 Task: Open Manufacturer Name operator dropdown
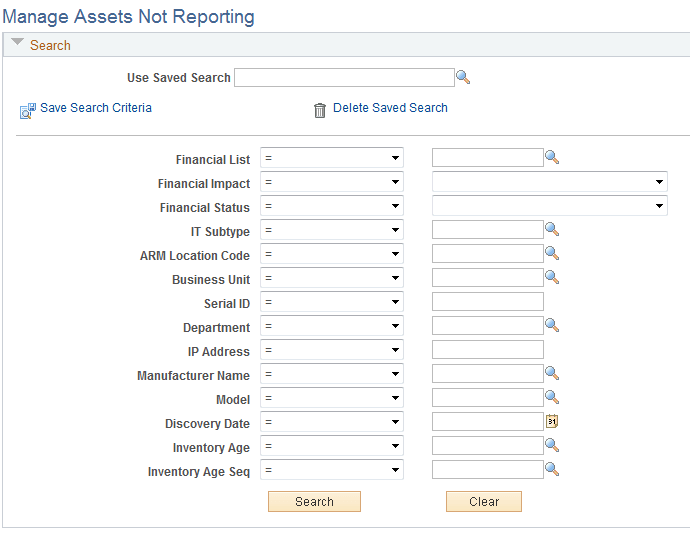(x=332, y=374)
